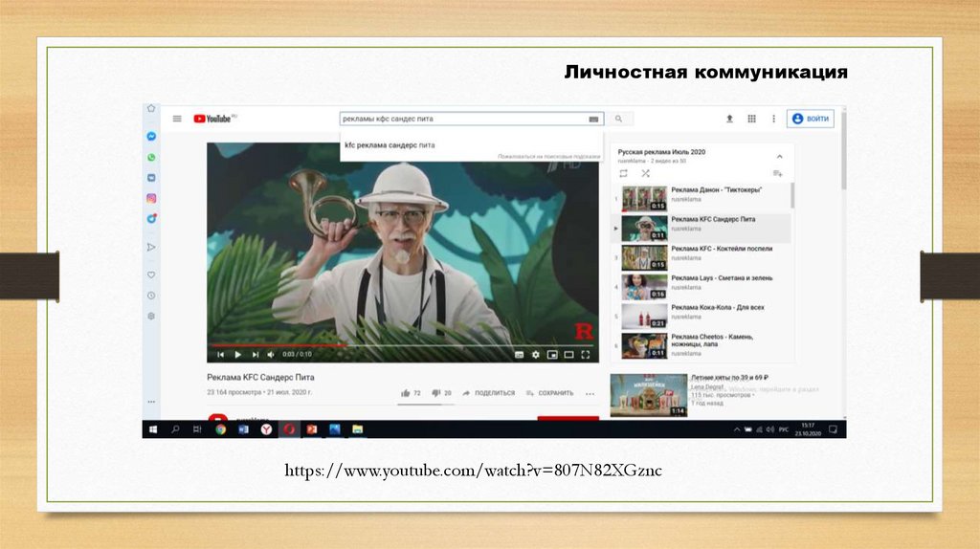Screen dimensions: 980x549
Task: Open Windows Start button
Action: [153, 429]
